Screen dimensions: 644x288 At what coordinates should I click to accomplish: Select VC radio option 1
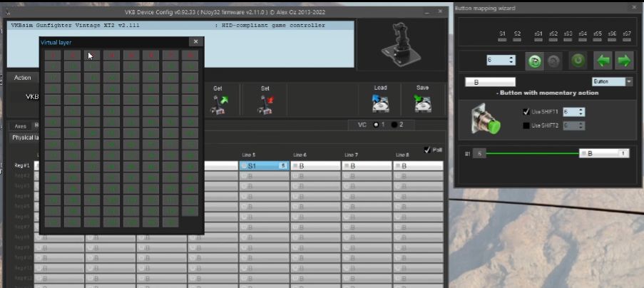click(376, 125)
